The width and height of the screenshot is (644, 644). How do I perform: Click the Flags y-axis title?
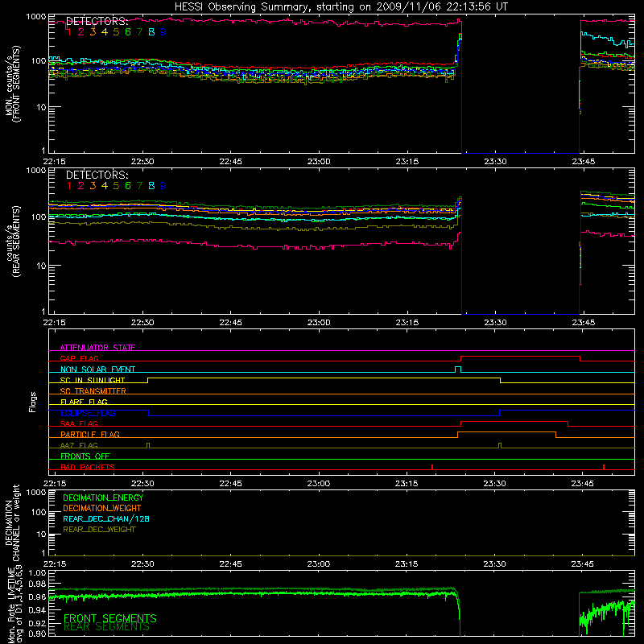[32, 402]
